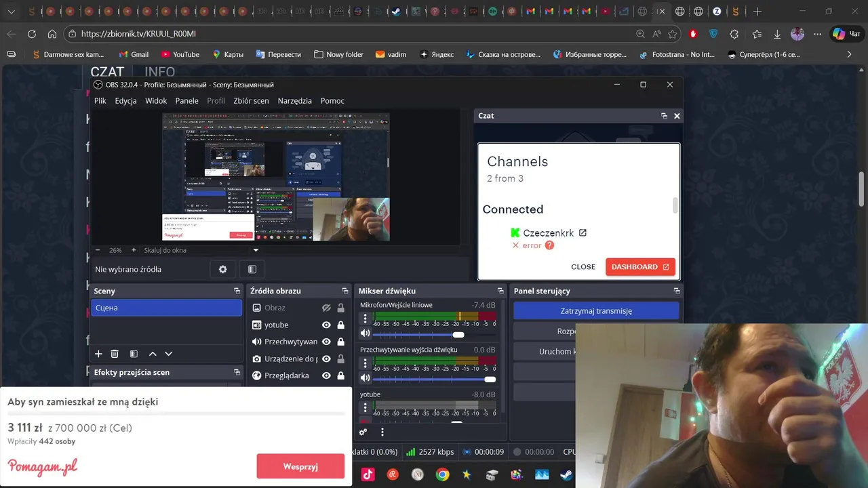Click the error help question mark icon
The height and width of the screenshot is (488, 868).
(x=549, y=245)
